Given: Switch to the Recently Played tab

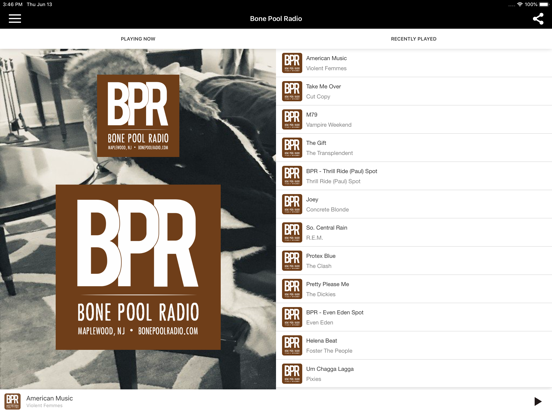Looking at the screenshot, I should pyautogui.click(x=414, y=39).
